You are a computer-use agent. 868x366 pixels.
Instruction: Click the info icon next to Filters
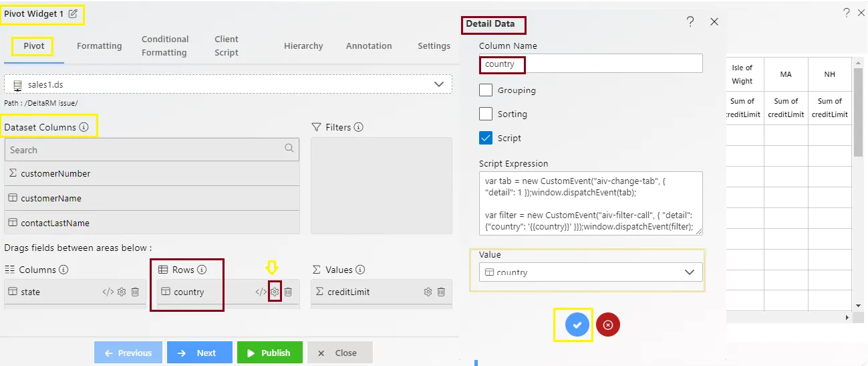[358, 127]
